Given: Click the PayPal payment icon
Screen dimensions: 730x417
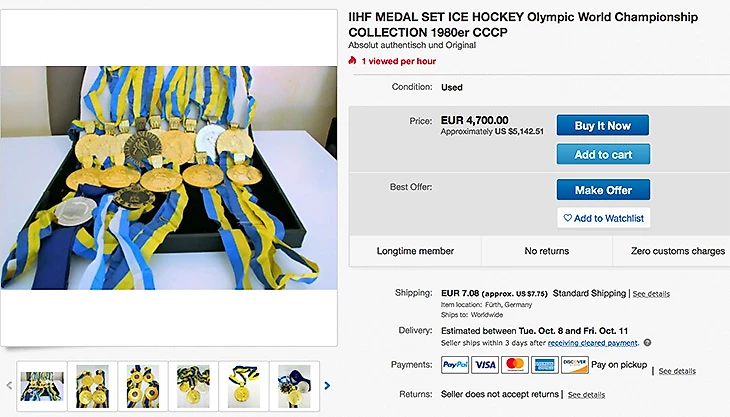Looking at the screenshot, I should (x=455, y=365).
